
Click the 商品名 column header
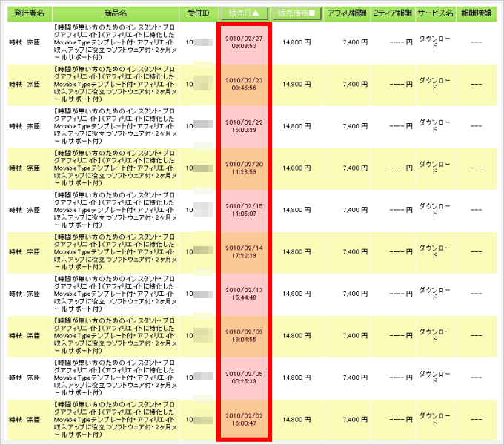tap(116, 13)
